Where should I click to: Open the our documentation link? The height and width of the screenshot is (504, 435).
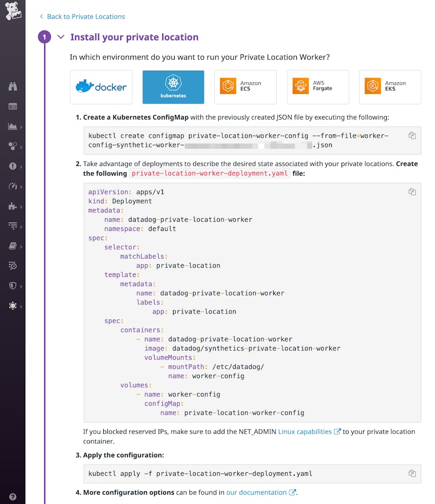point(260,492)
